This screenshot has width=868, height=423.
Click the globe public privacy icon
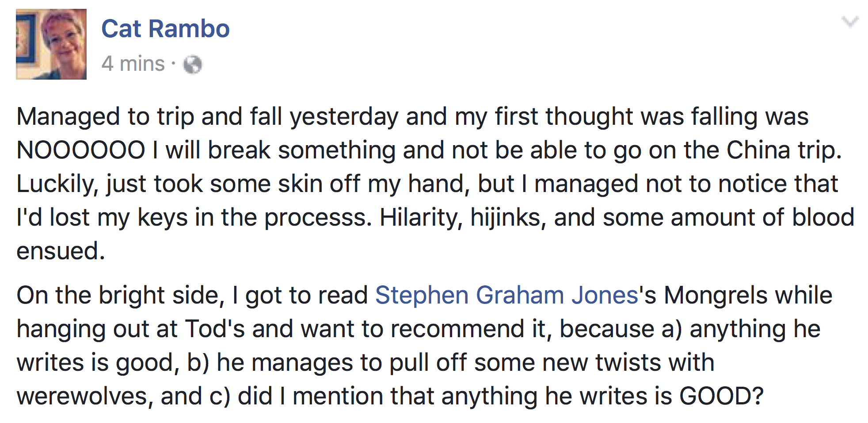(193, 65)
